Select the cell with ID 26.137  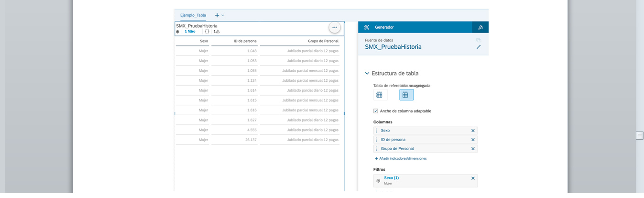pos(251,140)
